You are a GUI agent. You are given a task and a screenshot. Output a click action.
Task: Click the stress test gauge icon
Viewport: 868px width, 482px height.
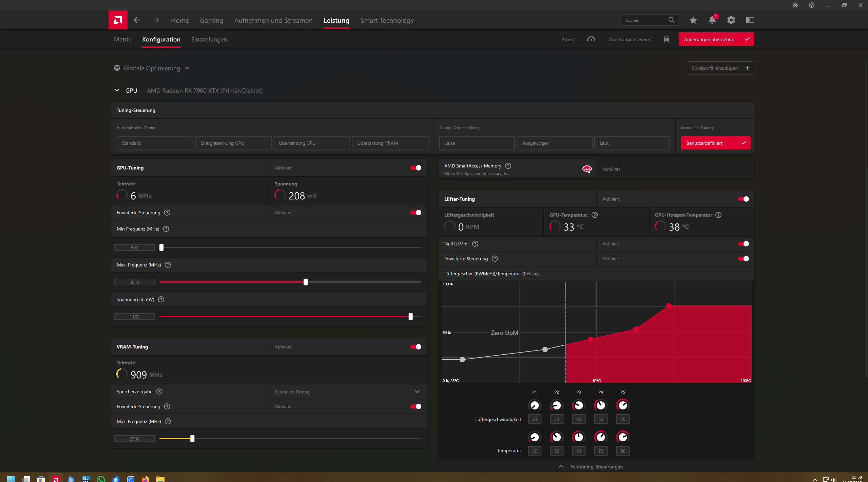(591, 39)
